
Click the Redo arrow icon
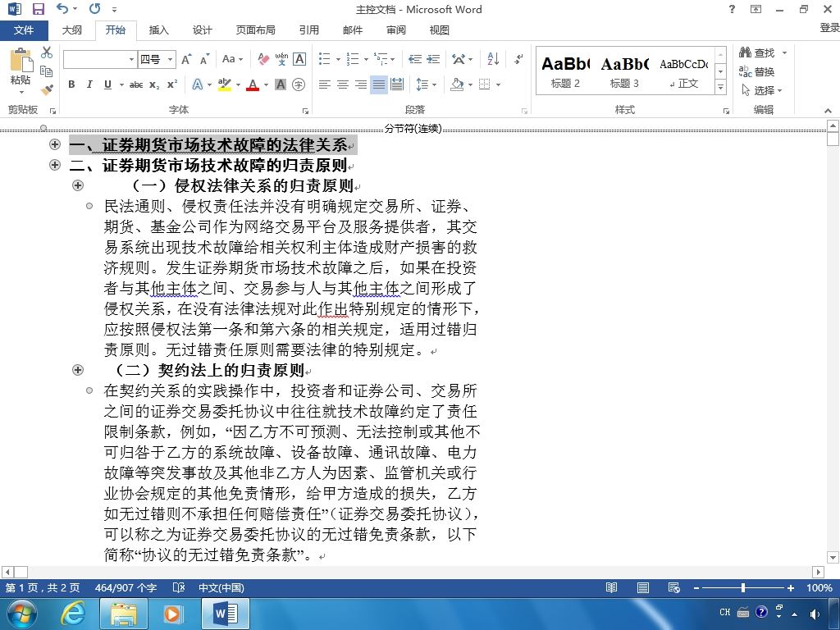95,8
